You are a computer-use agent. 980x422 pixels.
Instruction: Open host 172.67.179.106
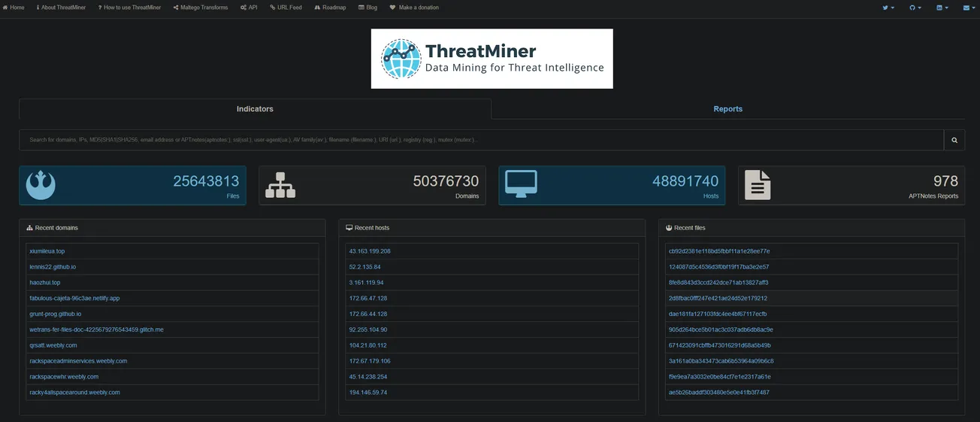pos(370,361)
